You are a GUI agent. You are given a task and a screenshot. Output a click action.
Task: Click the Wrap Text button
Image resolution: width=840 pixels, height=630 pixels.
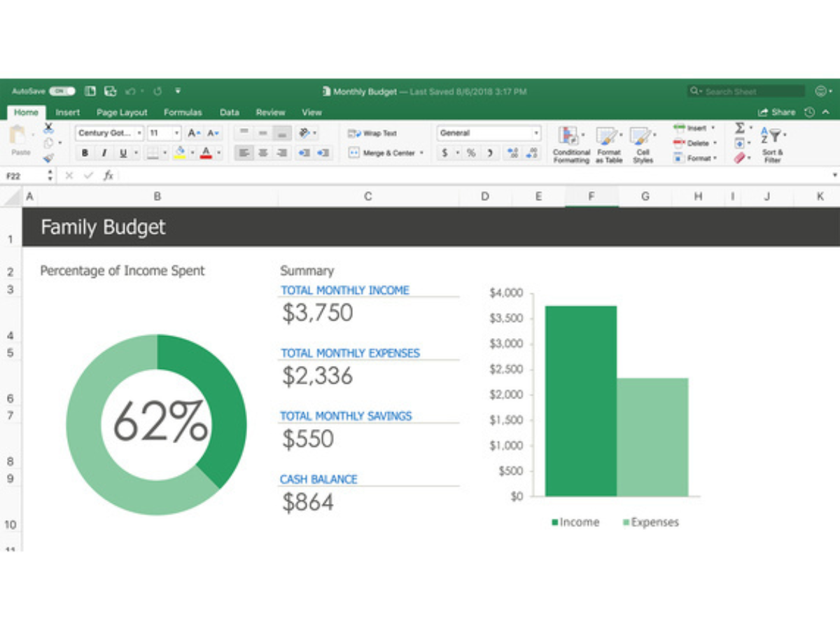372,133
